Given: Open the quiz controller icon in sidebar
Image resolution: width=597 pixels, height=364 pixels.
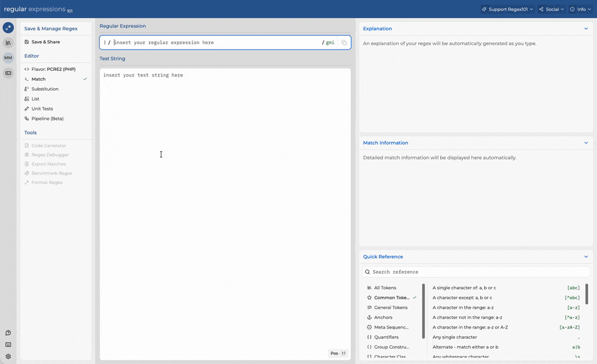Looking at the screenshot, I should [8, 73].
